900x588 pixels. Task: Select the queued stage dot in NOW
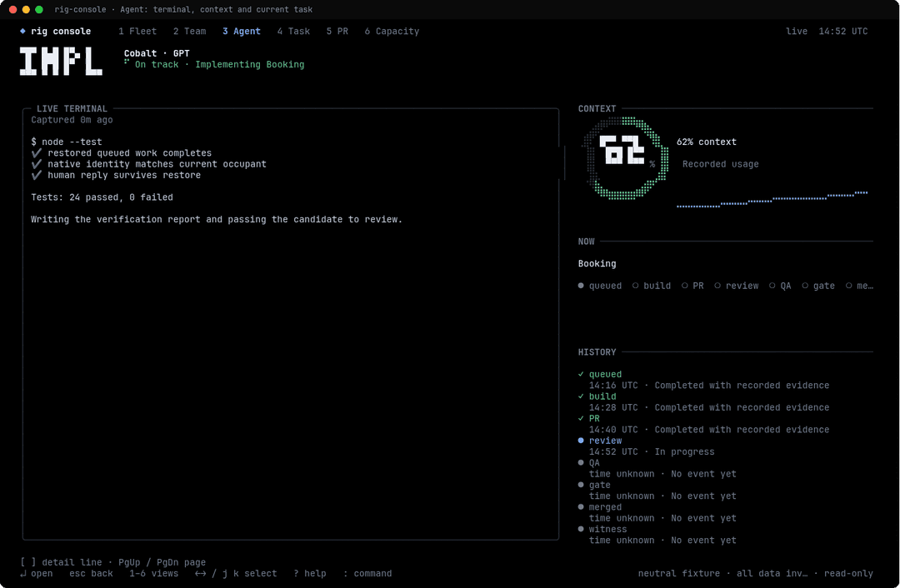pos(581,285)
